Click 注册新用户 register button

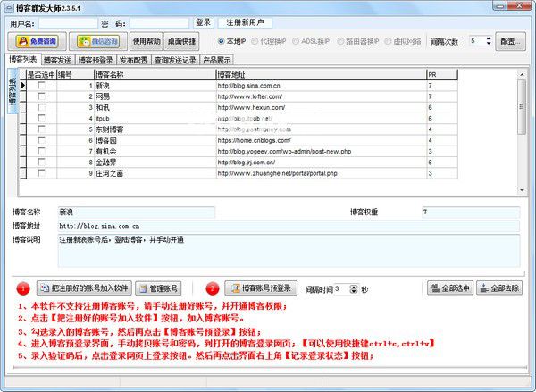click(245, 22)
